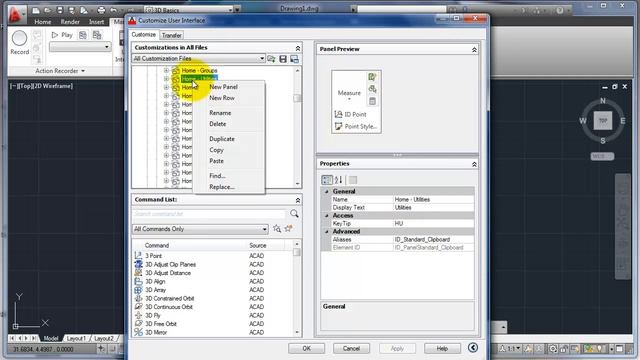
Task: Sort commands by the Source column header
Action: tap(258, 245)
